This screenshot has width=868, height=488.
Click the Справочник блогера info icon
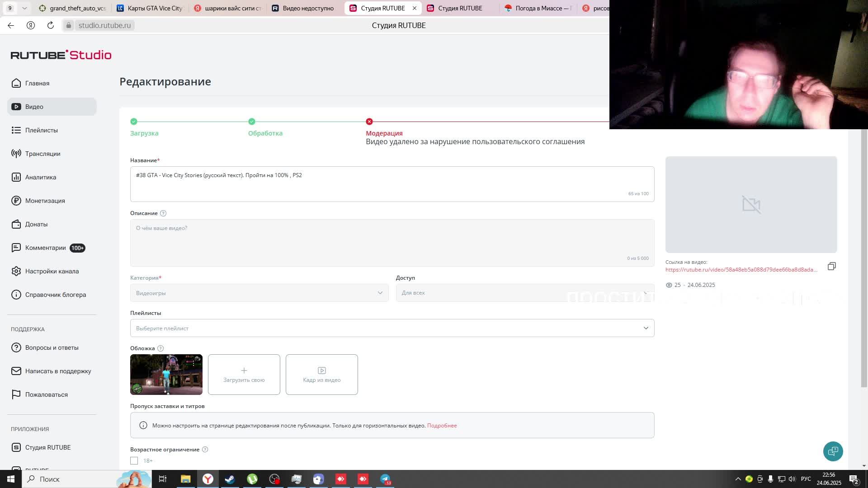click(16, 295)
